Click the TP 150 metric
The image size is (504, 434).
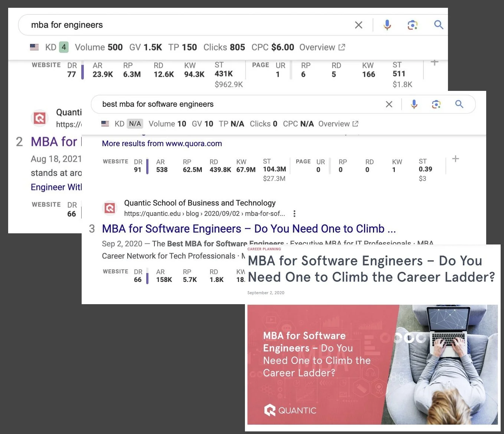point(183,47)
